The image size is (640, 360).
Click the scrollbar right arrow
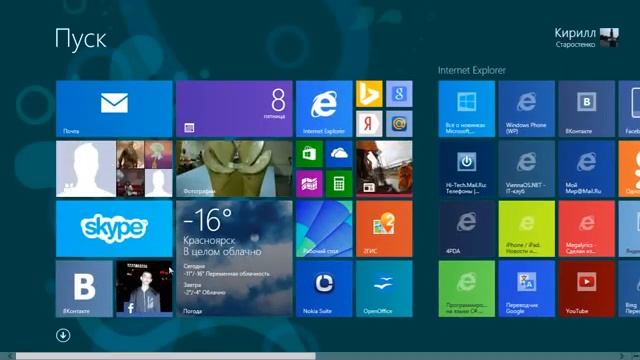click(x=622, y=356)
